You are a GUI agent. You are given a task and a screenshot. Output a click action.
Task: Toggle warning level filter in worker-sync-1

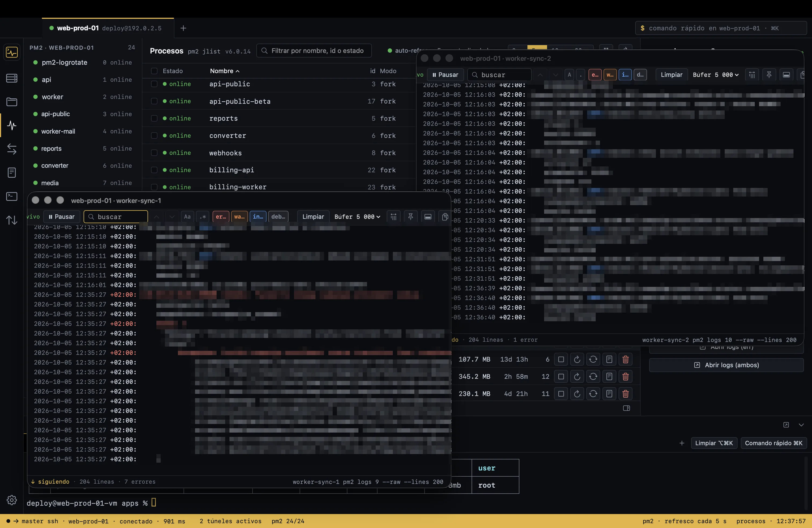pos(239,217)
